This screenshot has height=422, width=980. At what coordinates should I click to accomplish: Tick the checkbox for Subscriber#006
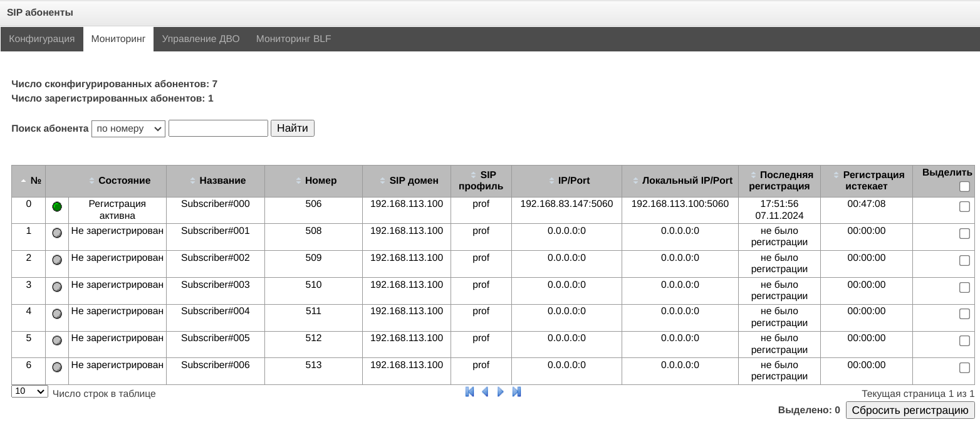964,367
